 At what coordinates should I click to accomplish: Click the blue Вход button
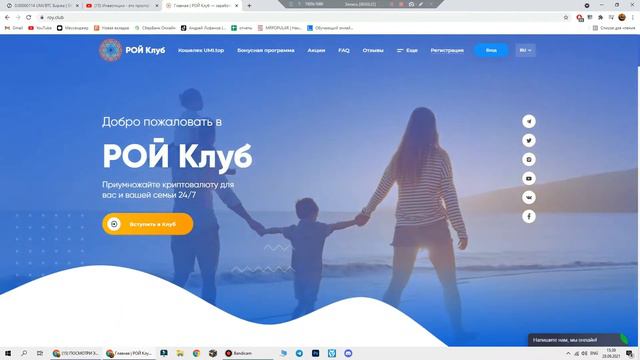491,50
